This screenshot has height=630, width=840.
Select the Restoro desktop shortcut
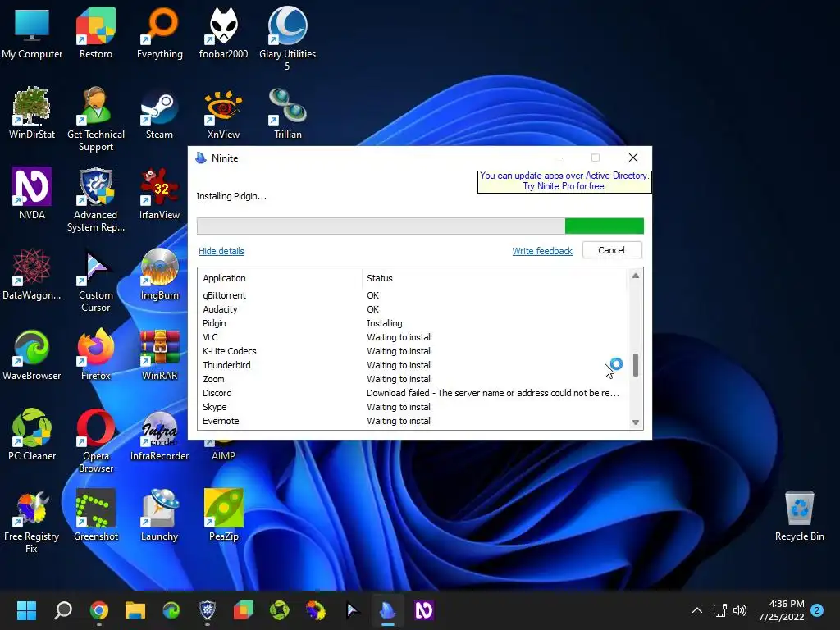point(96,33)
